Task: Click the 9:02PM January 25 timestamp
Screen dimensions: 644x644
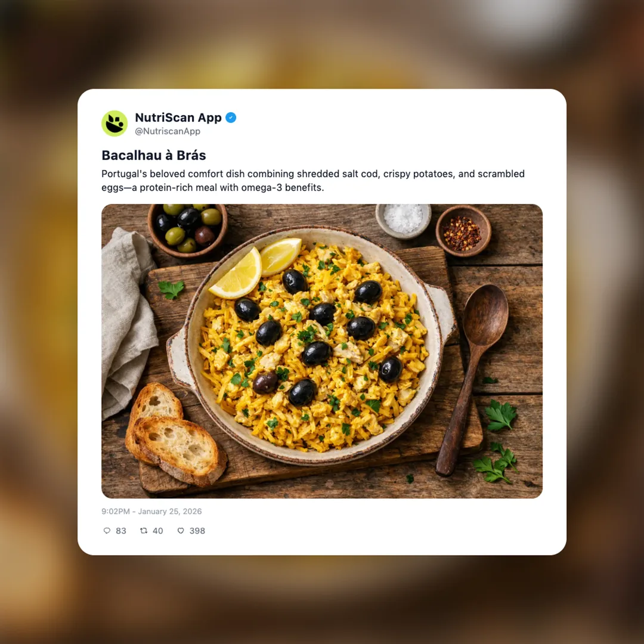Action: 151,512
